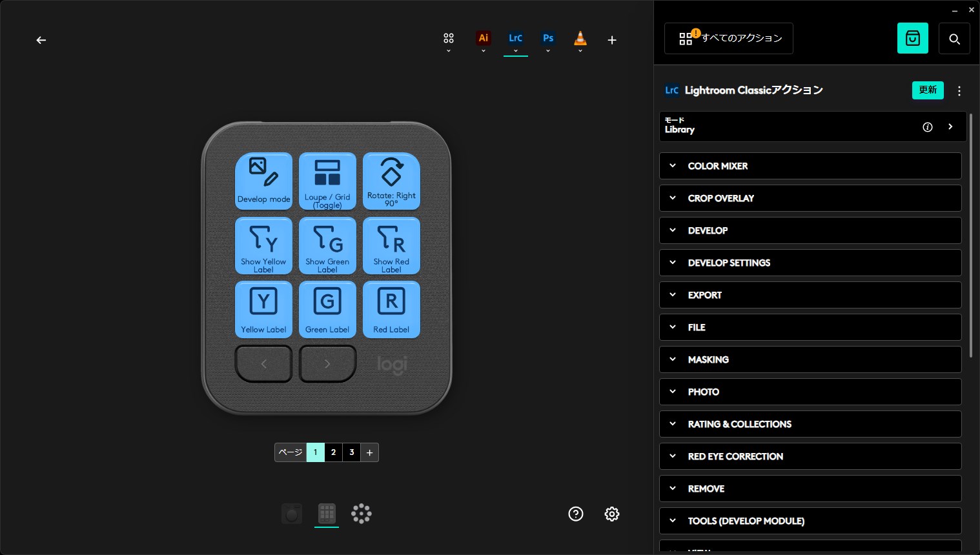Expand the MASKING section
The image size is (980, 555).
(x=810, y=359)
